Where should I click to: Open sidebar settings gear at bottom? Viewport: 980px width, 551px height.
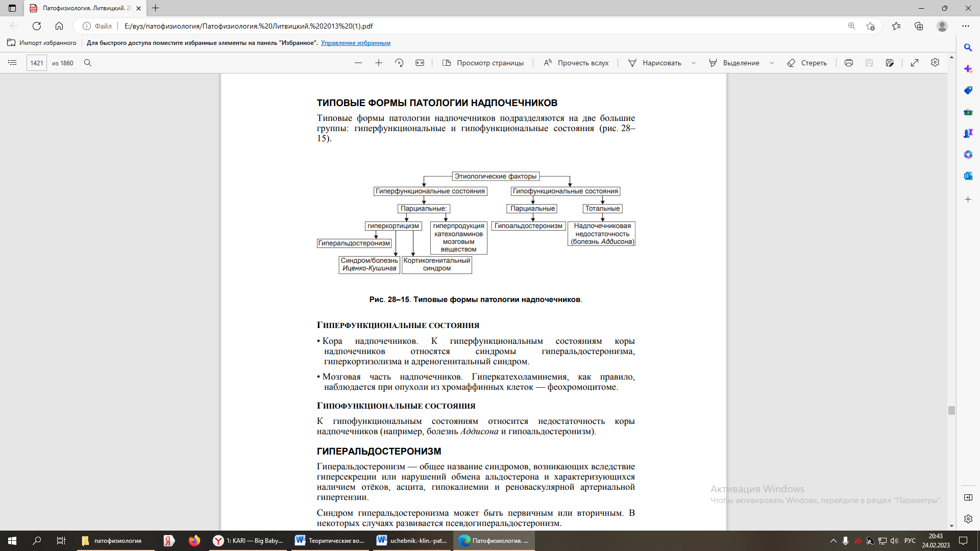coord(968,519)
